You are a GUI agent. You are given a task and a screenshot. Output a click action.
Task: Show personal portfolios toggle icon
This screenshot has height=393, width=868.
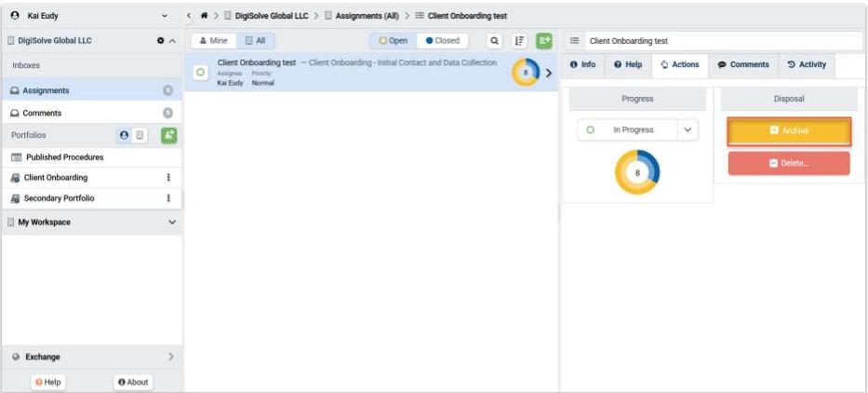124,135
